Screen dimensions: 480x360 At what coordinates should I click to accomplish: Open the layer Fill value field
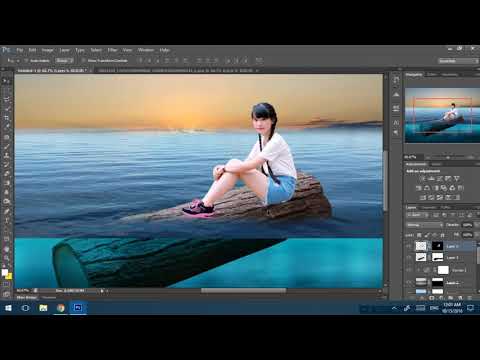click(467, 235)
